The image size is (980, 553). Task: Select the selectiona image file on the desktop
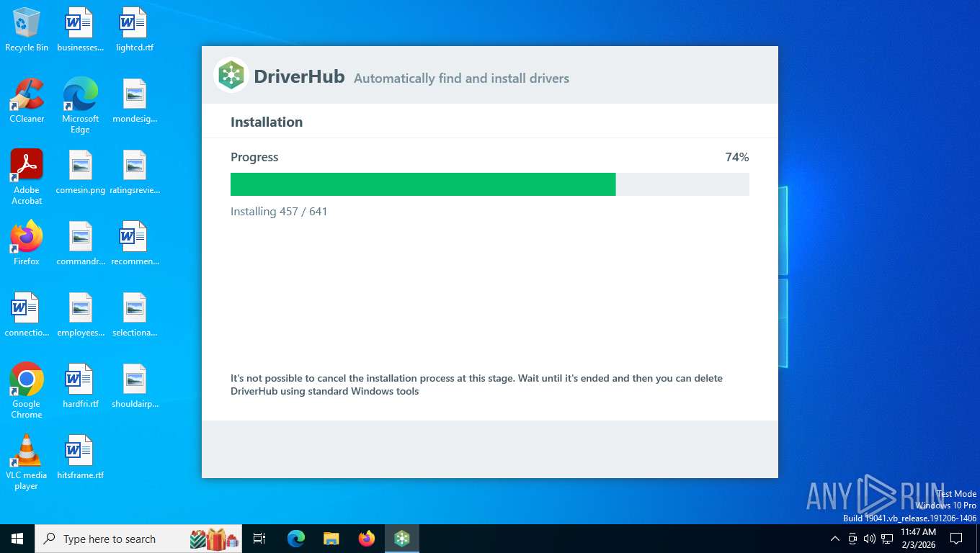[x=135, y=315]
